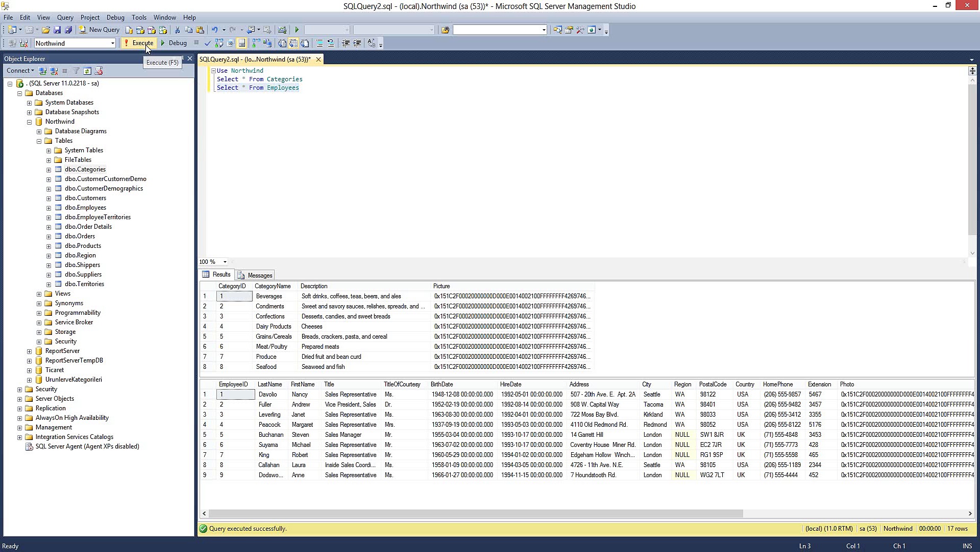980x552 pixels.
Task: Click the parse query checkmark icon
Action: point(207,43)
